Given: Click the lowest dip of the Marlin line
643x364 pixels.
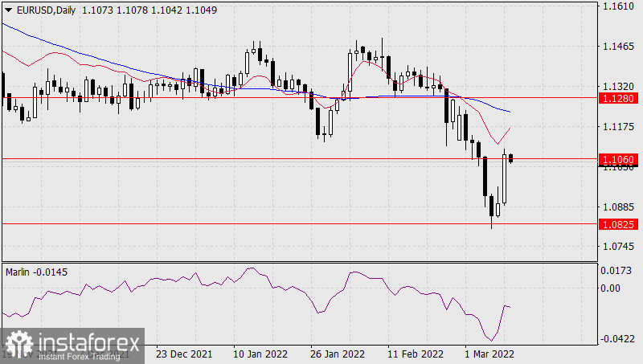Looking at the screenshot, I should click(x=490, y=340).
